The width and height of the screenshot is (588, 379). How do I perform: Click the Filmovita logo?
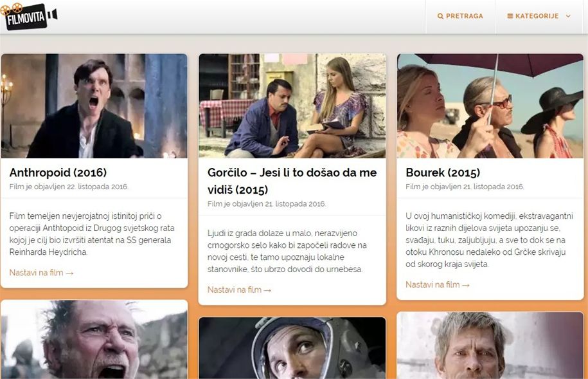29,16
